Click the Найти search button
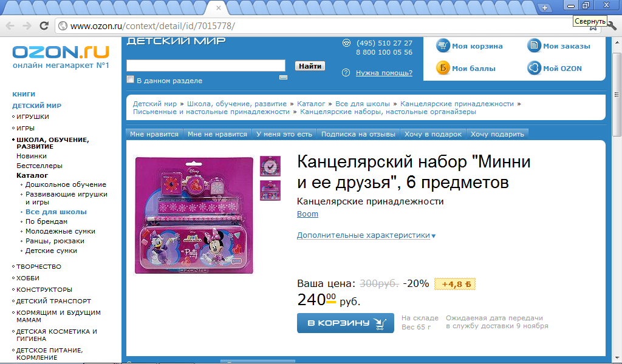The height and width of the screenshot is (364, 622). (x=310, y=66)
